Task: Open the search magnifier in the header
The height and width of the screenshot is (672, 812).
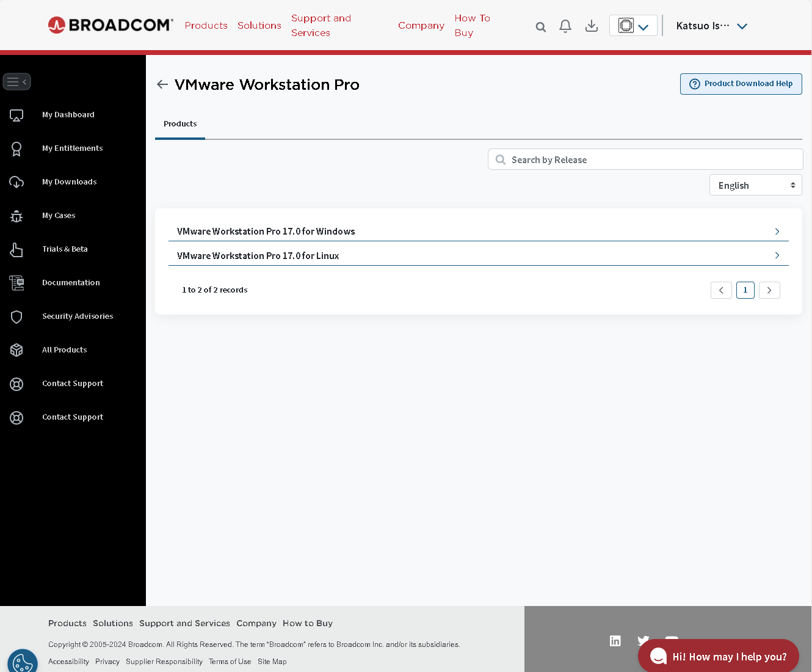Action: point(540,26)
